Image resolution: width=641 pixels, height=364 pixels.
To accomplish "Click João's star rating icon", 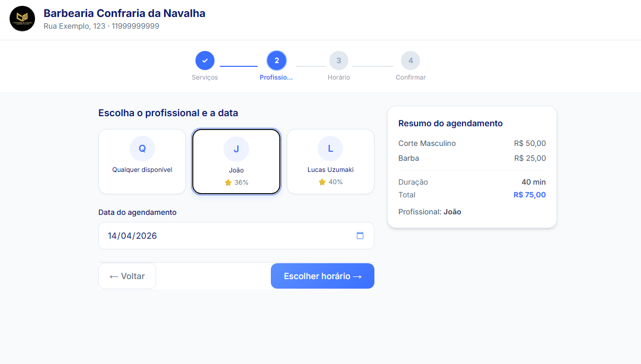I will 228,183.
